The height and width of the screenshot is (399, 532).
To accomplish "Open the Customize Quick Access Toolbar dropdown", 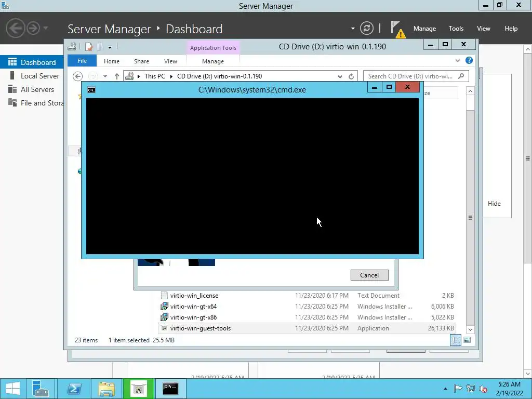I will point(110,47).
